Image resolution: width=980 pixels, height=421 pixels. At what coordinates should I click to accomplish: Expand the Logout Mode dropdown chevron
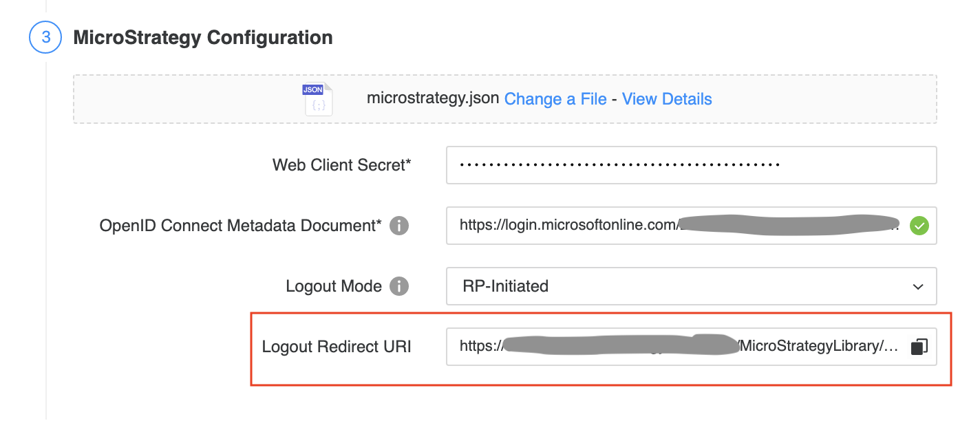pos(917,286)
